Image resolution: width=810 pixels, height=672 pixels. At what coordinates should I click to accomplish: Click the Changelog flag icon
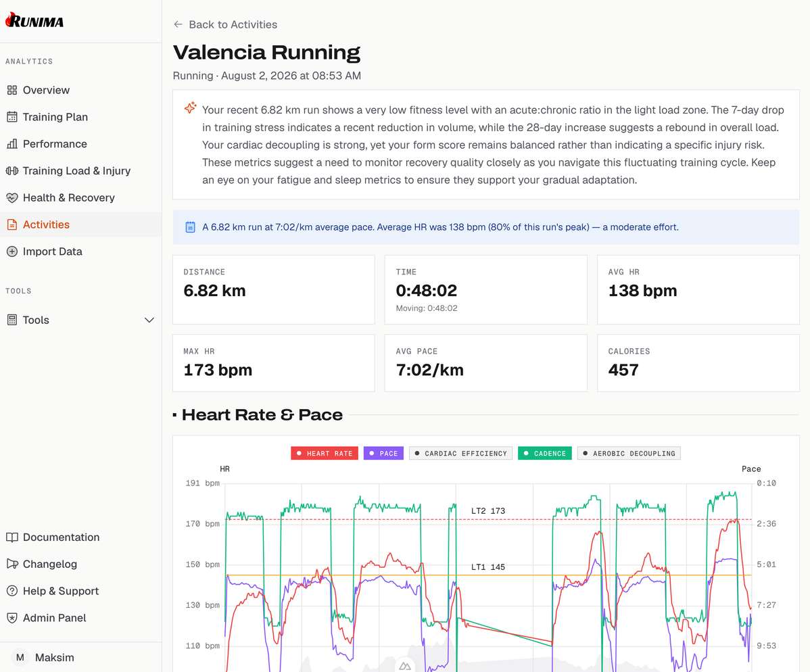coord(12,564)
